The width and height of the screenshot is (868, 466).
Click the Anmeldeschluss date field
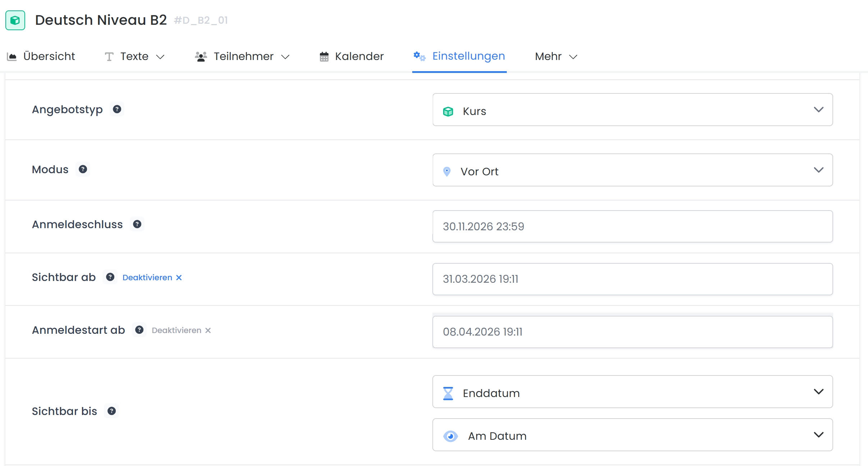[x=632, y=226]
